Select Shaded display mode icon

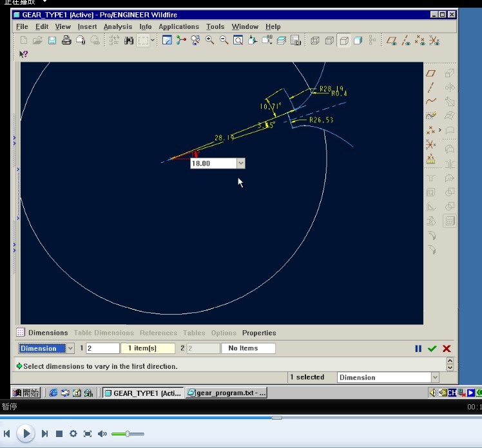click(x=358, y=40)
